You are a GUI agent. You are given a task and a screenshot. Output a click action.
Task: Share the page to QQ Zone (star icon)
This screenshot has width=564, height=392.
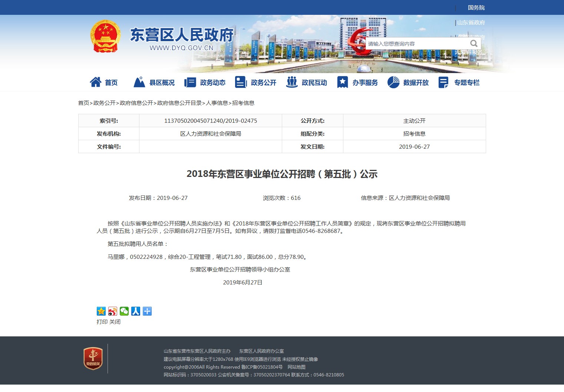pyautogui.click(x=101, y=311)
